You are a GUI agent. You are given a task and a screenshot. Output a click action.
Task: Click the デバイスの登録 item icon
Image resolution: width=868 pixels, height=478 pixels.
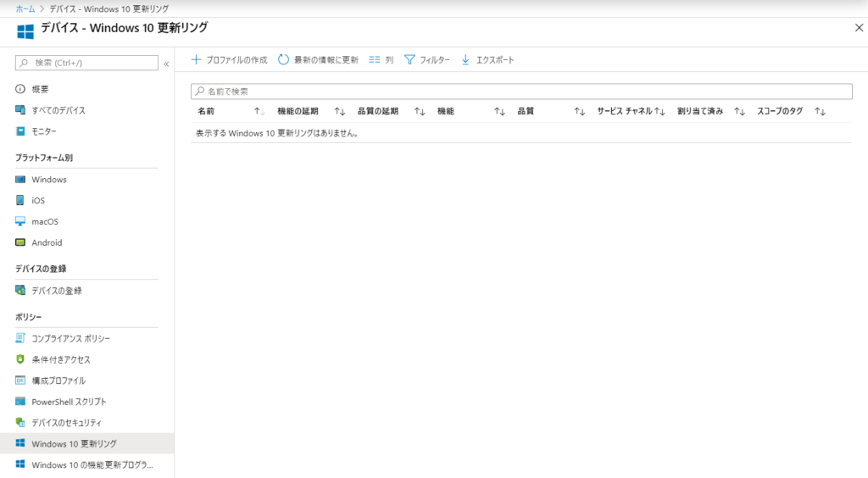20,291
